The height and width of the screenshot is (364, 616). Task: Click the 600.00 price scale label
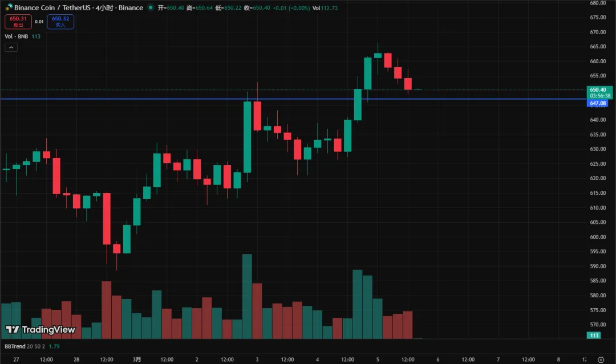[x=598, y=237]
